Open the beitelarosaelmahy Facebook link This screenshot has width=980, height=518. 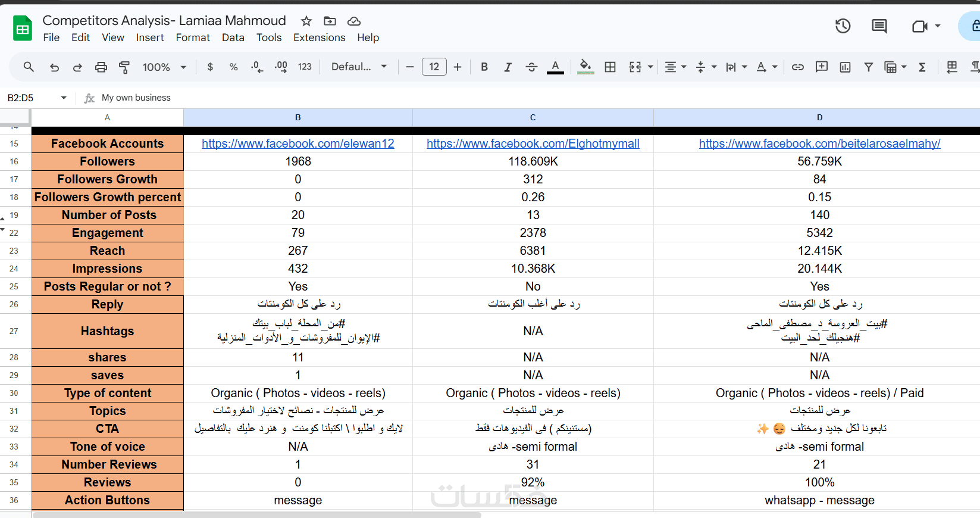[820, 143]
